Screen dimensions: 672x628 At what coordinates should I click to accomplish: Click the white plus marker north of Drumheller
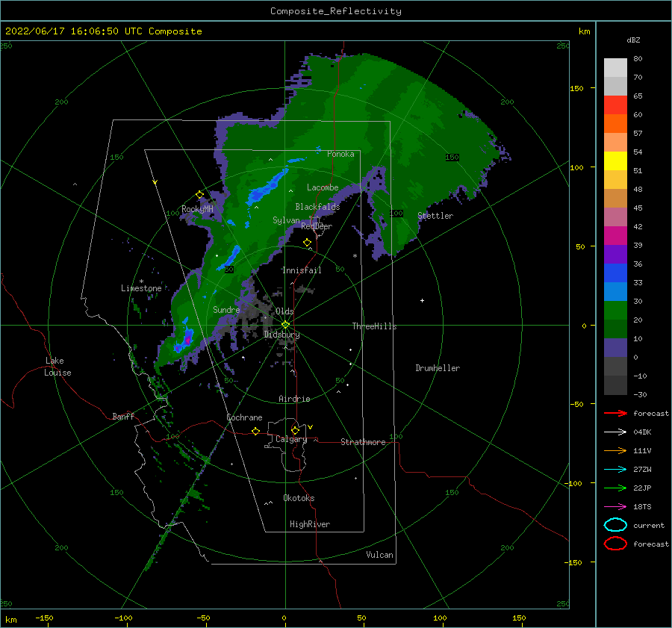(422, 300)
